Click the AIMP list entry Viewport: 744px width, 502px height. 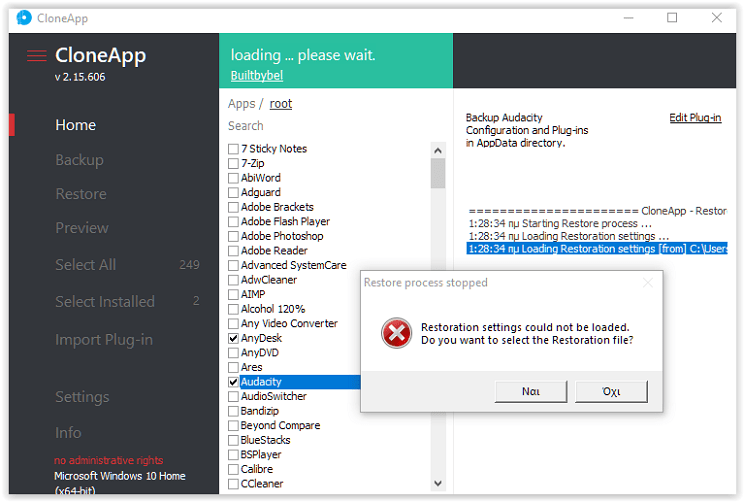[x=252, y=295]
